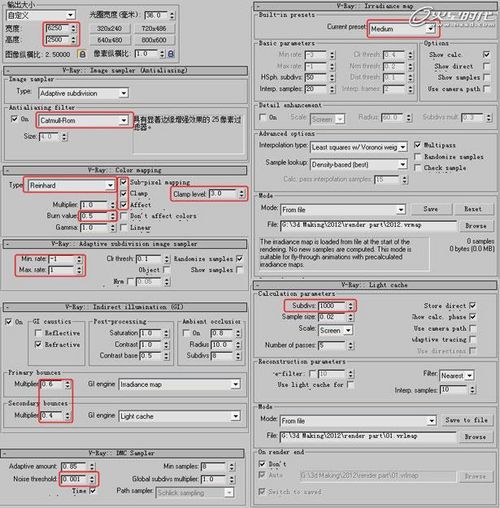
Task: Click the 720x486 preset button
Action: click(x=154, y=29)
